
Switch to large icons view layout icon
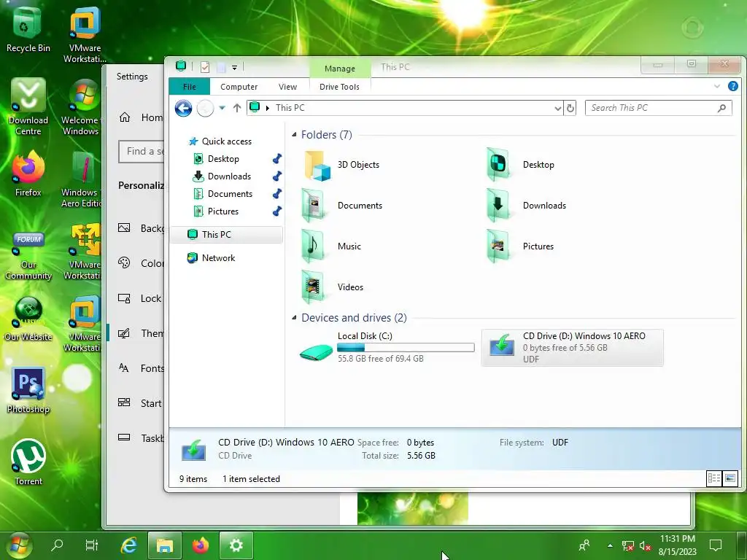729,478
